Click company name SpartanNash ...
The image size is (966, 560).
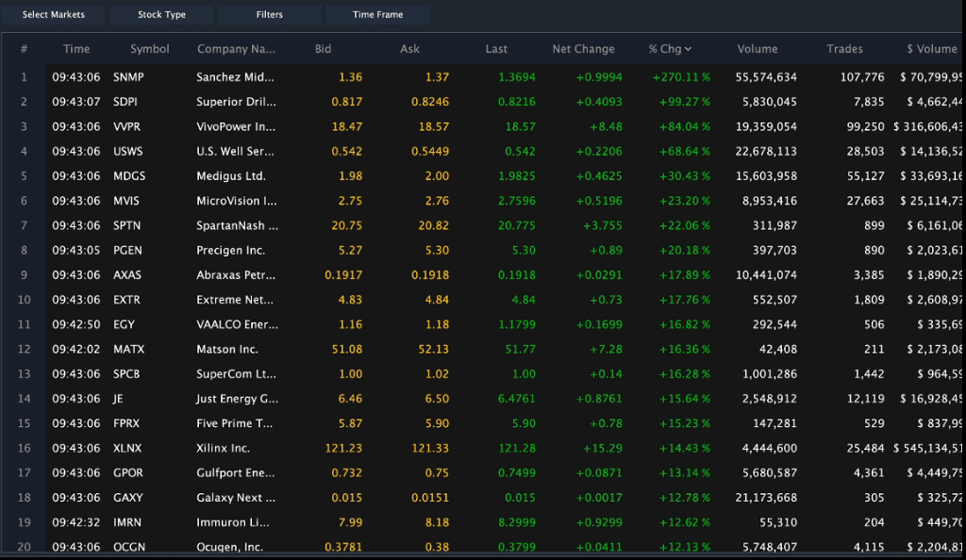click(237, 225)
